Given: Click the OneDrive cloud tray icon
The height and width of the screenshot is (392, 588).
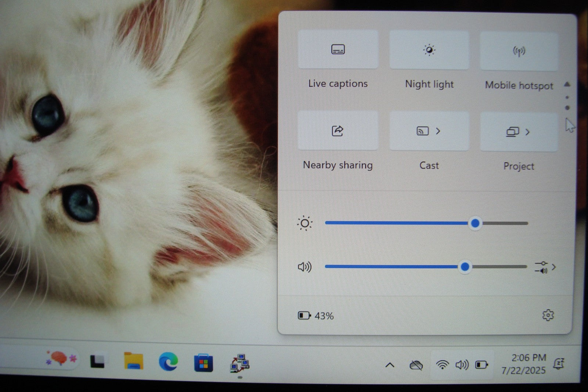Looking at the screenshot, I should click(x=416, y=365).
